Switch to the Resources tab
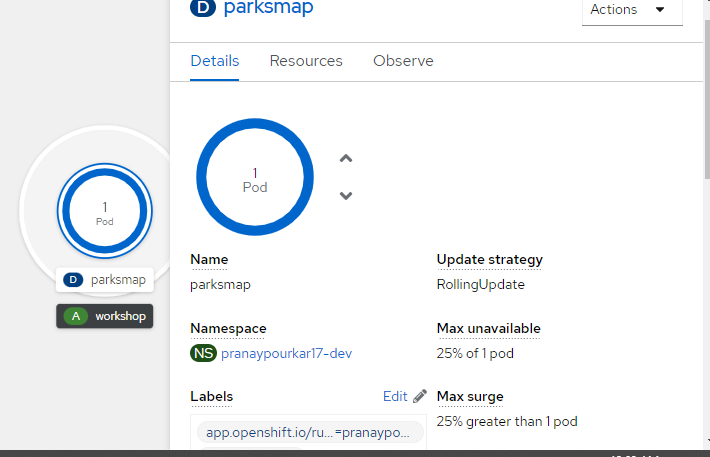This screenshot has height=457, width=710. [306, 61]
